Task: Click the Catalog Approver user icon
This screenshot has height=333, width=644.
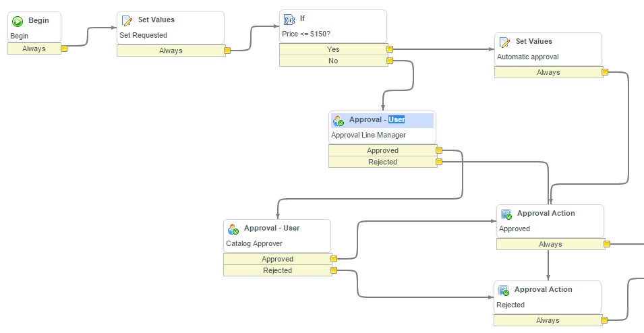Action: [233, 229]
